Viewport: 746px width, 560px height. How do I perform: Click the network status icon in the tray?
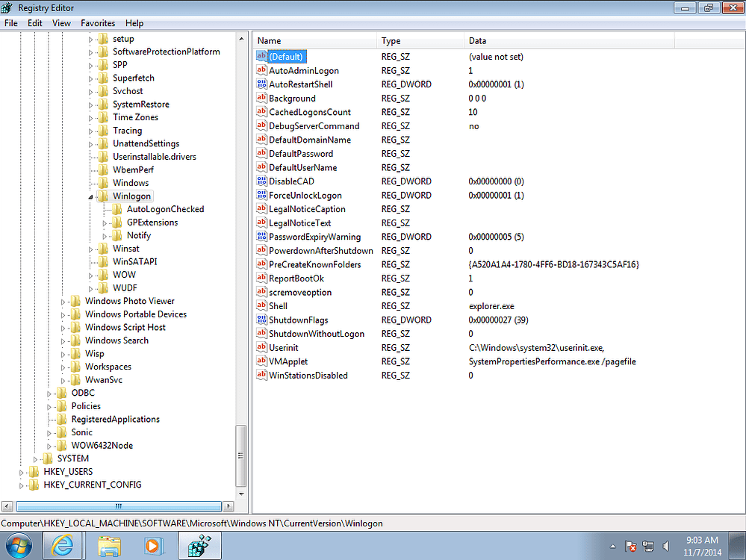coord(647,546)
